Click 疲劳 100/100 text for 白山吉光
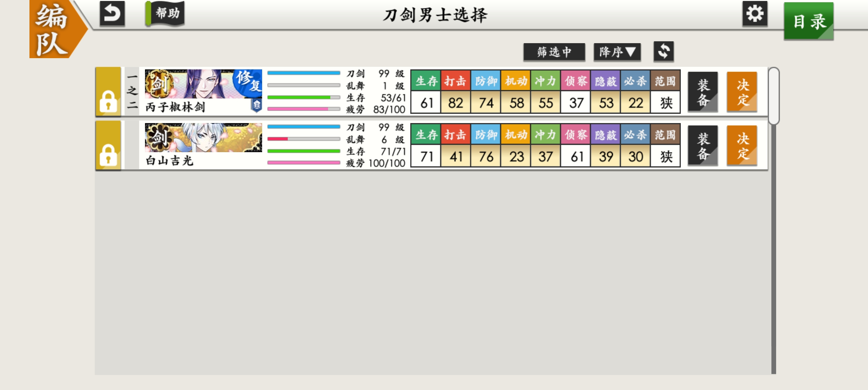This screenshot has height=390, width=868. (376, 163)
